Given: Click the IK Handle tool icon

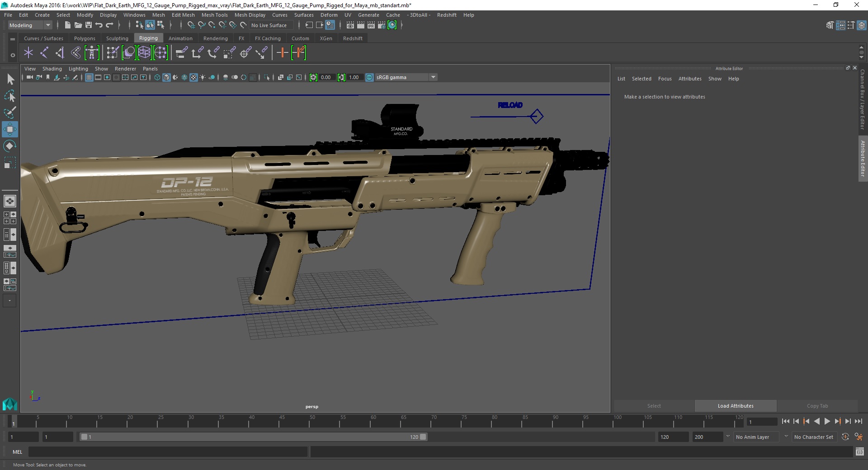Looking at the screenshot, I should 60,53.
